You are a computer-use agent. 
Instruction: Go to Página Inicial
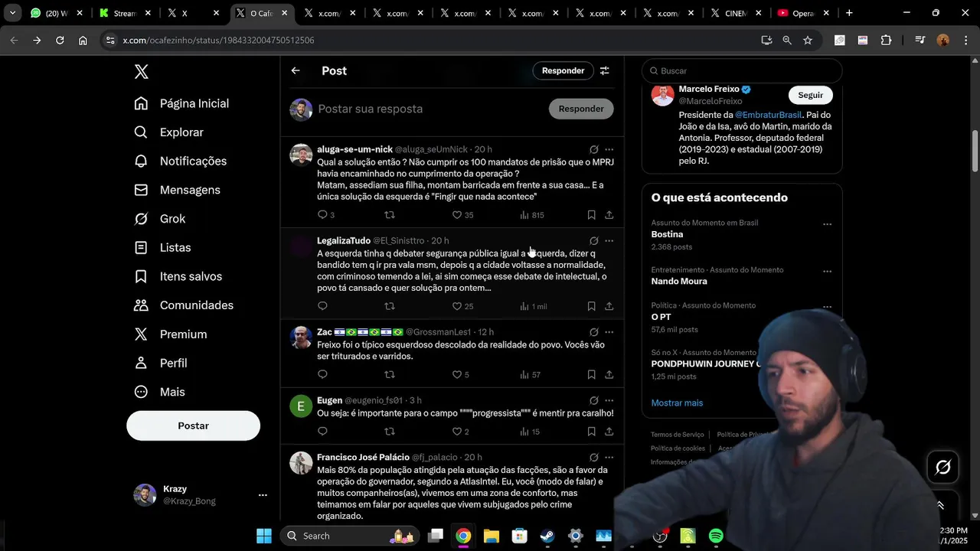point(182,103)
